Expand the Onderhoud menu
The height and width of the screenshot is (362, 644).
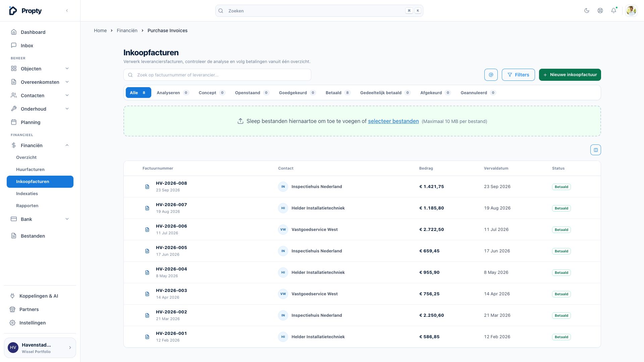tap(40, 109)
